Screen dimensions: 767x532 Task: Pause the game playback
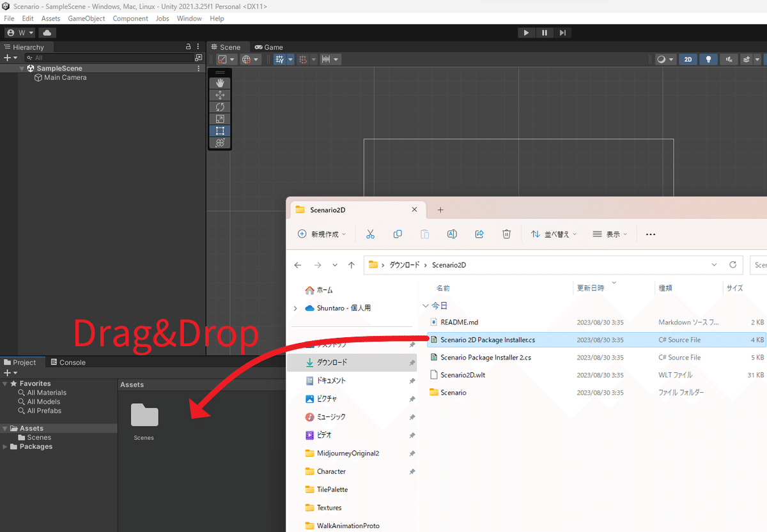tap(545, 33)
